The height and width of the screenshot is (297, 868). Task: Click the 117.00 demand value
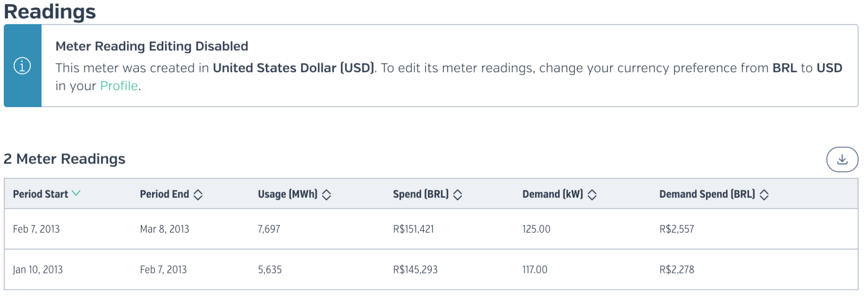tap(535, 269)
